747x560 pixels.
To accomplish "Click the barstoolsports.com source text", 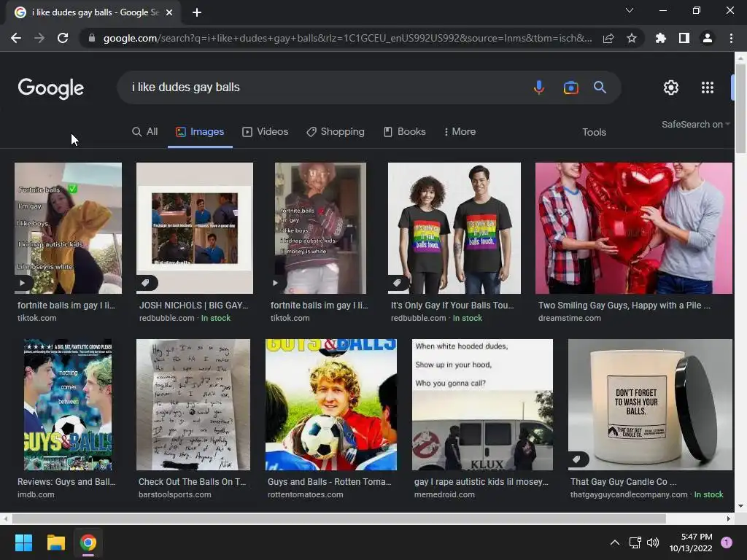I will [175, 495].
